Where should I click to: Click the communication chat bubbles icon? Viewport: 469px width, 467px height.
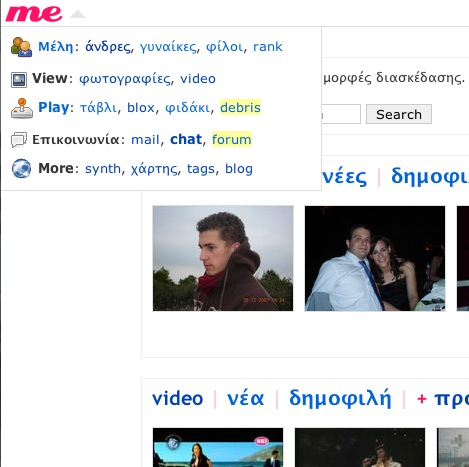[x=19, y=140]
